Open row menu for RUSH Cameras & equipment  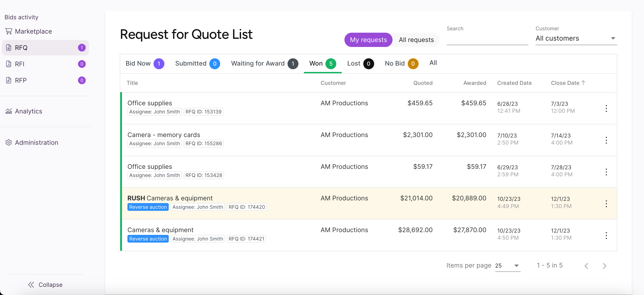tap(606, 204)
